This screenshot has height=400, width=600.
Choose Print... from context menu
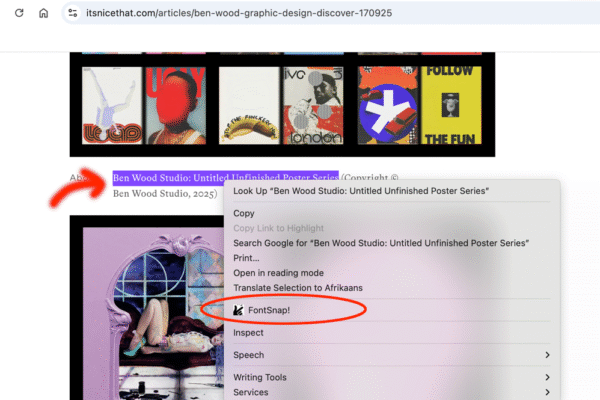(248, 258)
